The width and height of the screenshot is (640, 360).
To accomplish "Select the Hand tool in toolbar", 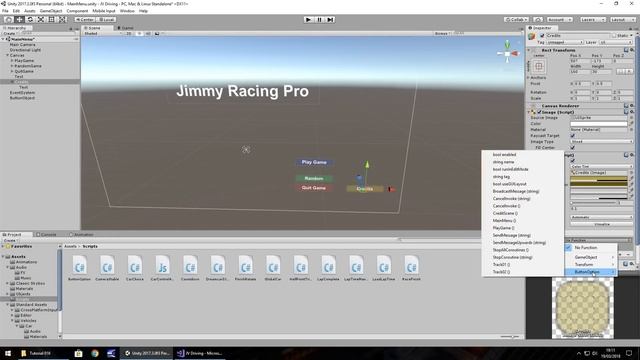I will (8, 19).
